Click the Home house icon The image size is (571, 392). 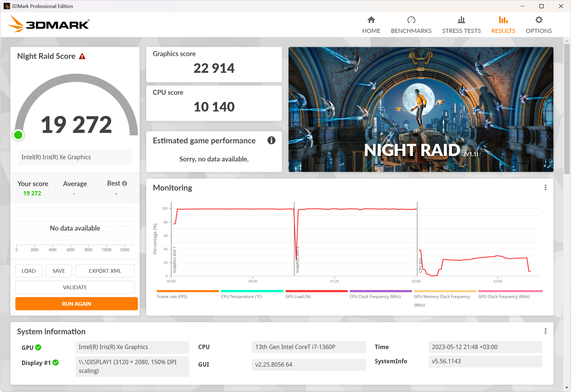coord(371,20)
